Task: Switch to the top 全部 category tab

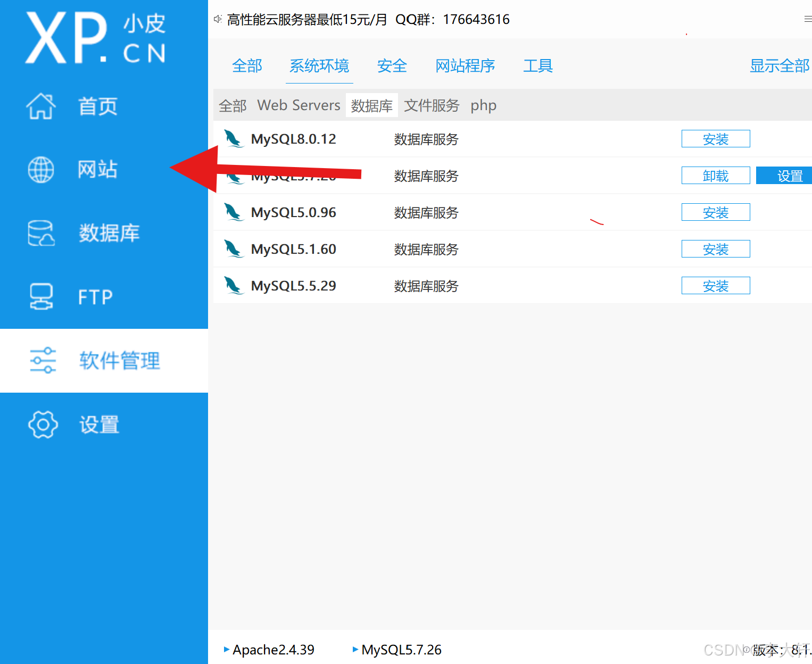Action: point(247,66)
